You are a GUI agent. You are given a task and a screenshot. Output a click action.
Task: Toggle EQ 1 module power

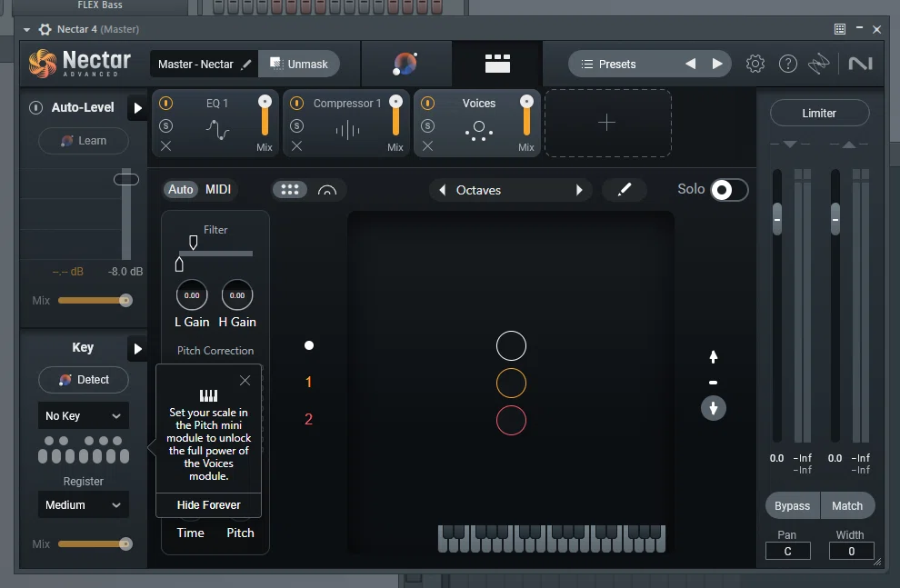(165, 104)
